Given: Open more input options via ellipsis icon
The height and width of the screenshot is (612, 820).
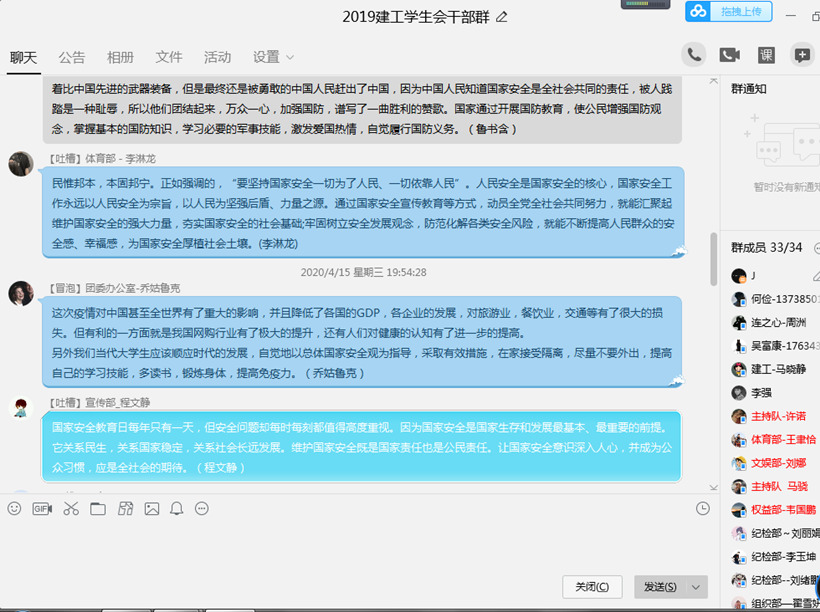Looking at the screenshot, I should tap(202, 508).
